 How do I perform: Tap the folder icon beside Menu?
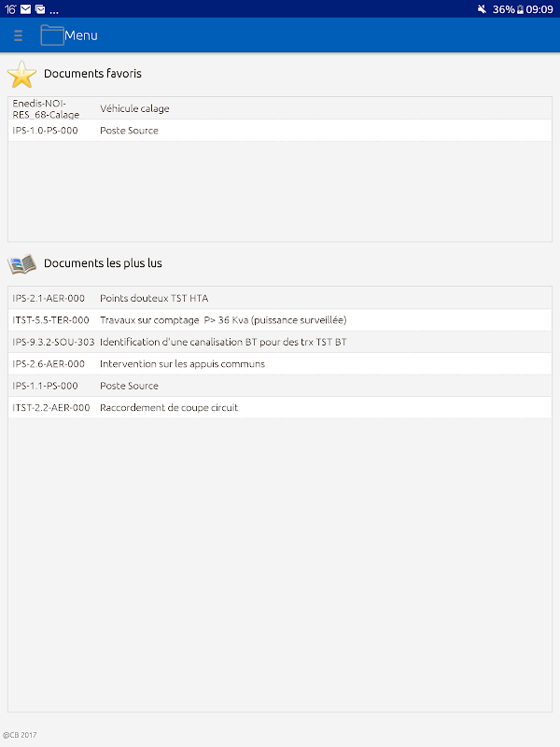(x=52, y=35)
